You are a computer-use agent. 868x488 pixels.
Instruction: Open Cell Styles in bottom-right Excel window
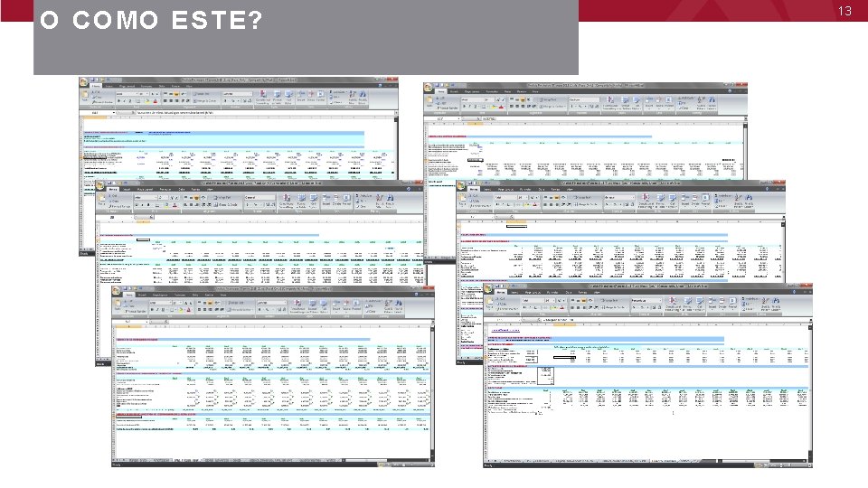pos(699,304)
